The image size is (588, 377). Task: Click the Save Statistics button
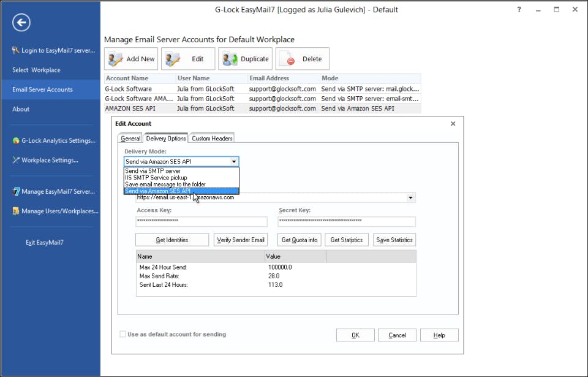pyautogui.click(x=394, y=240)
